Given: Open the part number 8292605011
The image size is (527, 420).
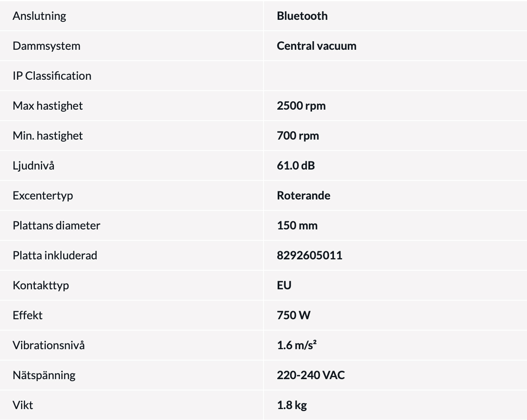Looking at the screenshot, I should pyautogui.click(x=310, y=255).
